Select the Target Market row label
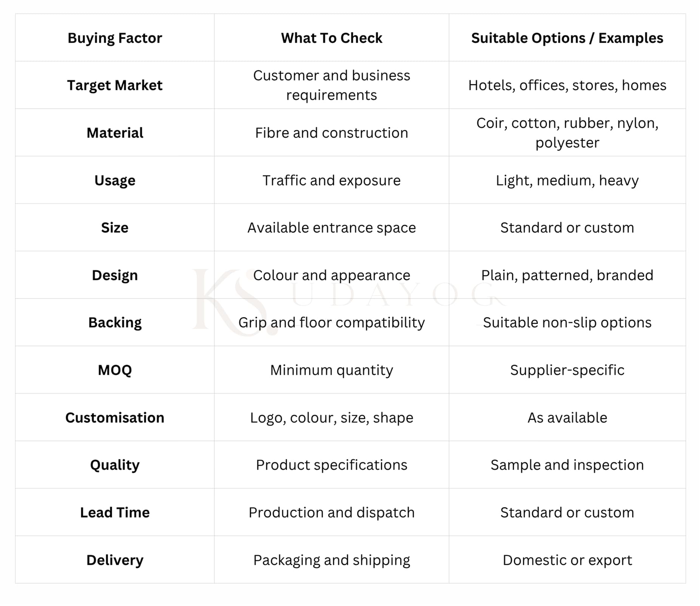 click(114, 85)
